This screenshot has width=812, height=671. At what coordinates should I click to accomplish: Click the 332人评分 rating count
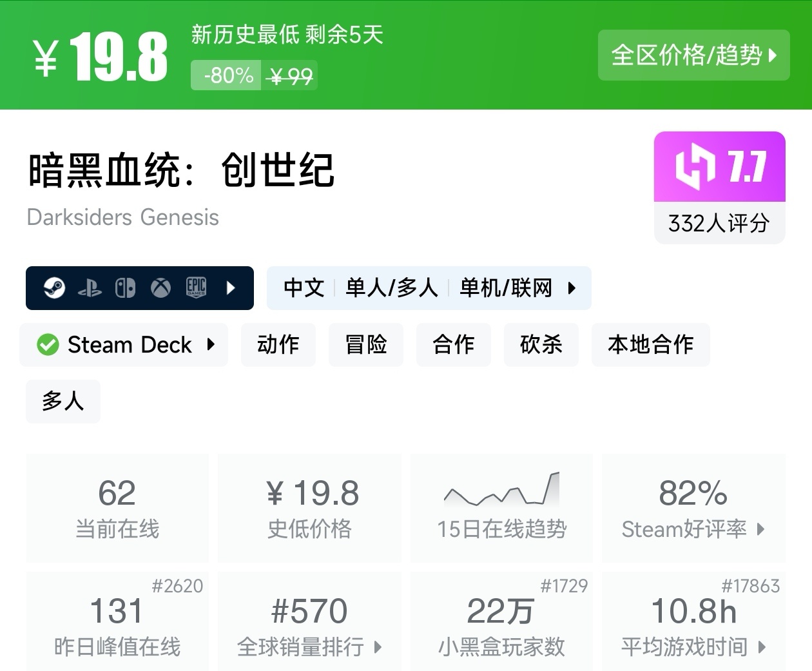pos(719,224)
